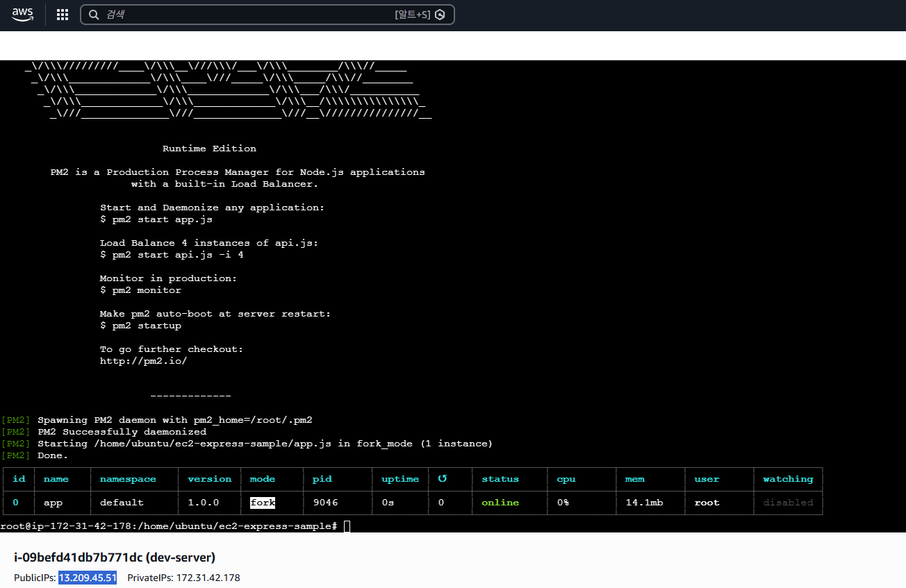Click the 'user' column header
Viewport: 906px width, 588px height.
(x=707, y=479)
